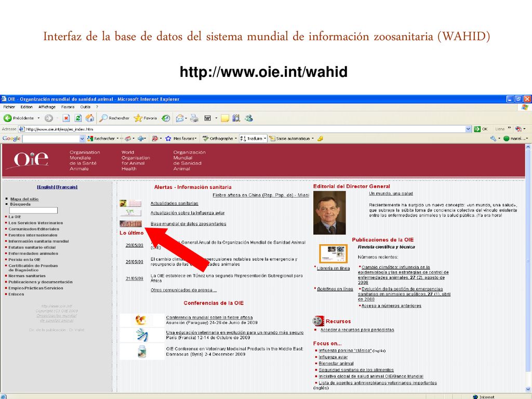532x399 pixels.
Task: Open the Affichage menu
Action: click(47, 107)
